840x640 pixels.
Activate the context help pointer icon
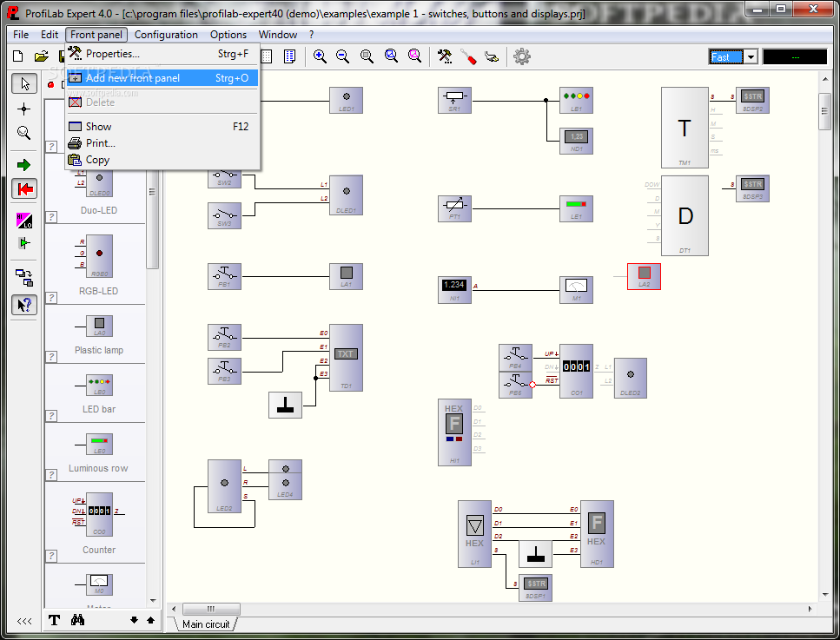coord(24,305)
